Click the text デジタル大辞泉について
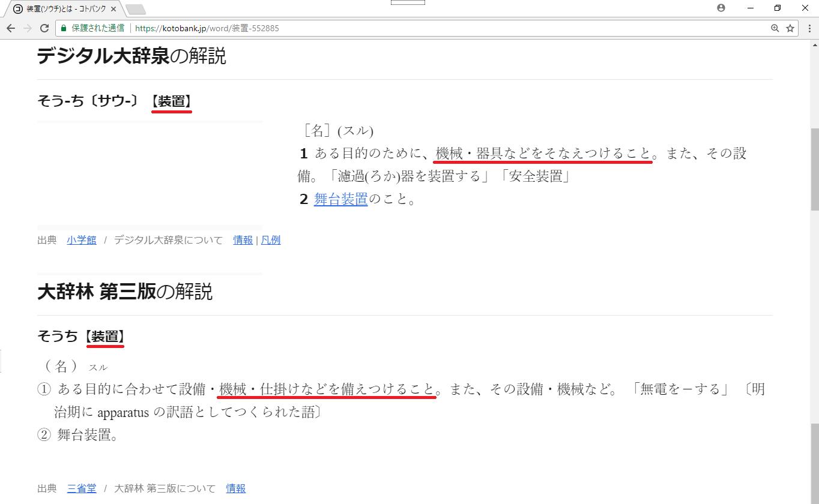 pos(168,240)
